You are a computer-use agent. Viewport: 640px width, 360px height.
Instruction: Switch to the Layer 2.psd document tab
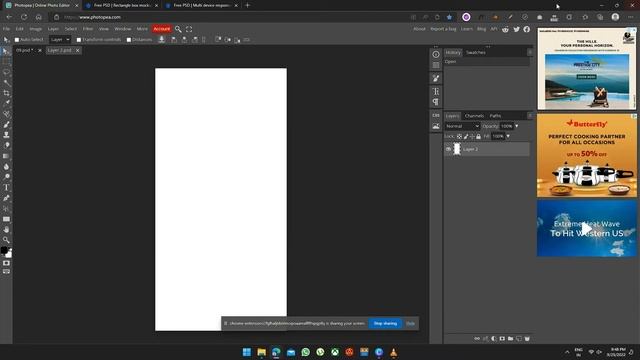60,50
